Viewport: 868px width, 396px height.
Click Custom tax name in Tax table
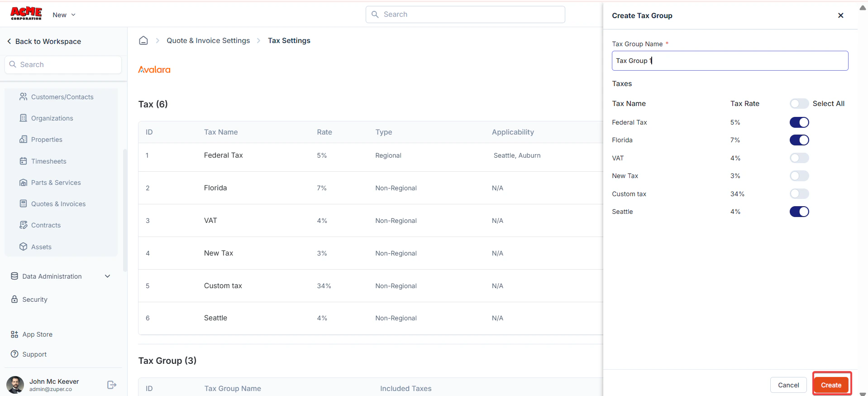point(223,286)
